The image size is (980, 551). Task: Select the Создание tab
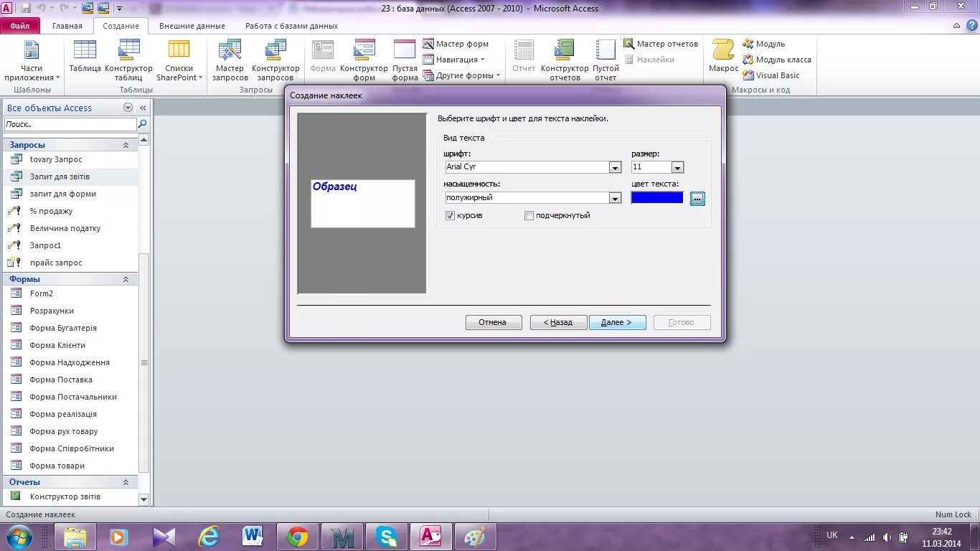(121, 26)
